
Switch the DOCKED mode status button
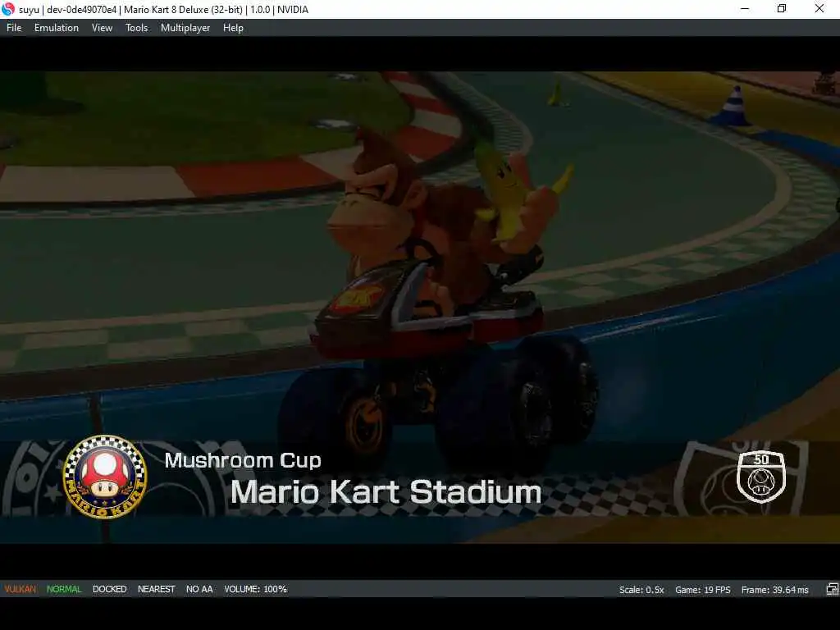coord(109,589)
